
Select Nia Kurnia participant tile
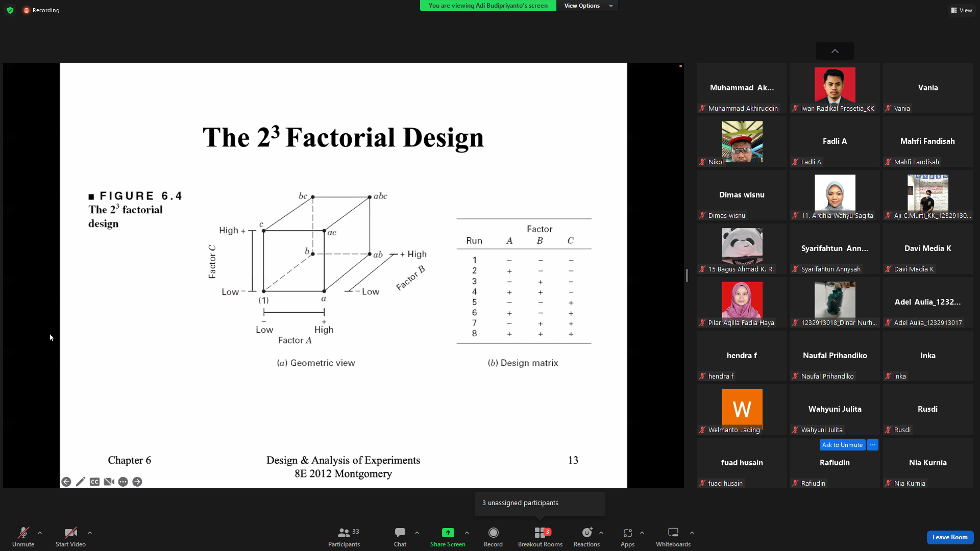pyautogui.click(x=928, y=463)
